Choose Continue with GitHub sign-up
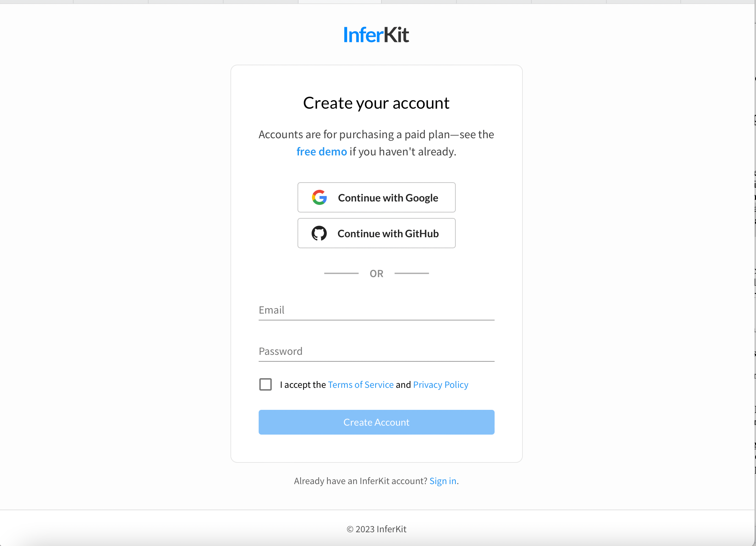The height and width of the screenshot is (546, 756). pos(376,233)
